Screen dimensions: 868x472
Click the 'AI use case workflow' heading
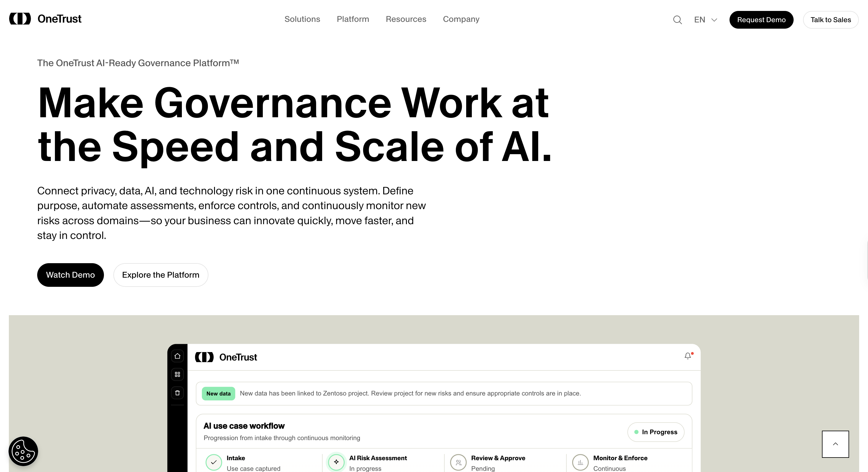pos(244,426)
